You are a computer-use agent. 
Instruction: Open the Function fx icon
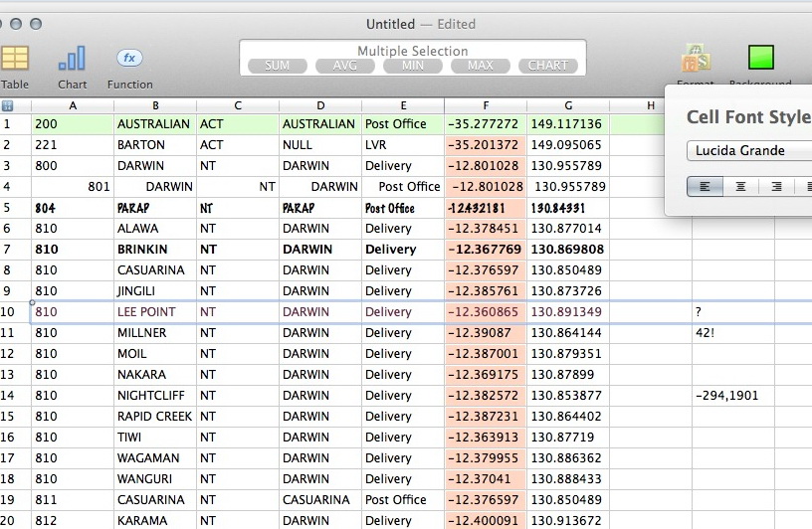129,58
